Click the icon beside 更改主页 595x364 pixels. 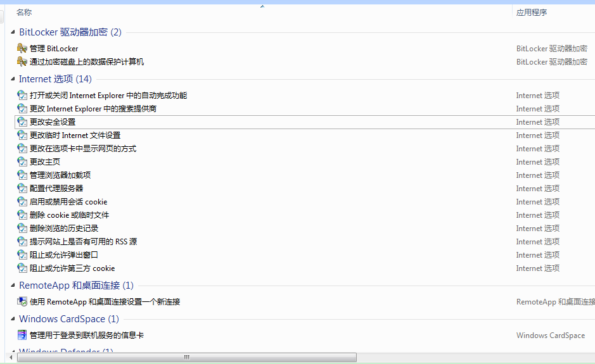[22, 161]
